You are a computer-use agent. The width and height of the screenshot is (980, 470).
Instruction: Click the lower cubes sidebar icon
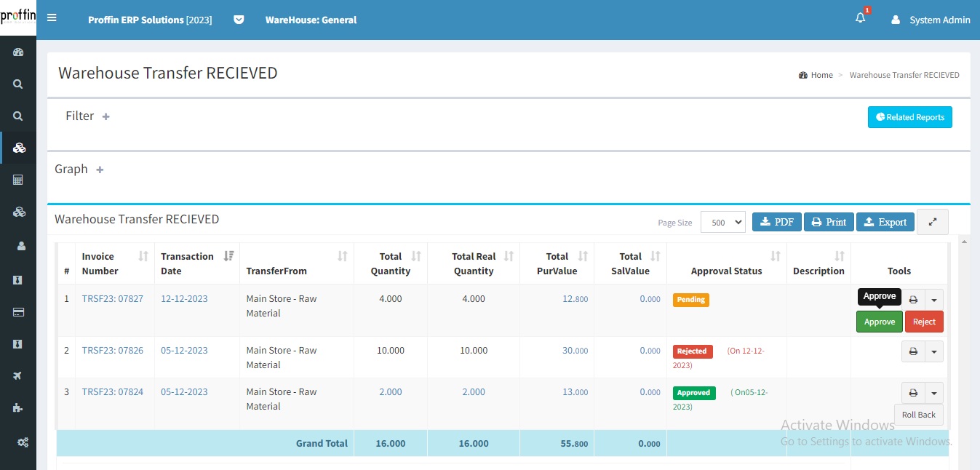point(19,212)
